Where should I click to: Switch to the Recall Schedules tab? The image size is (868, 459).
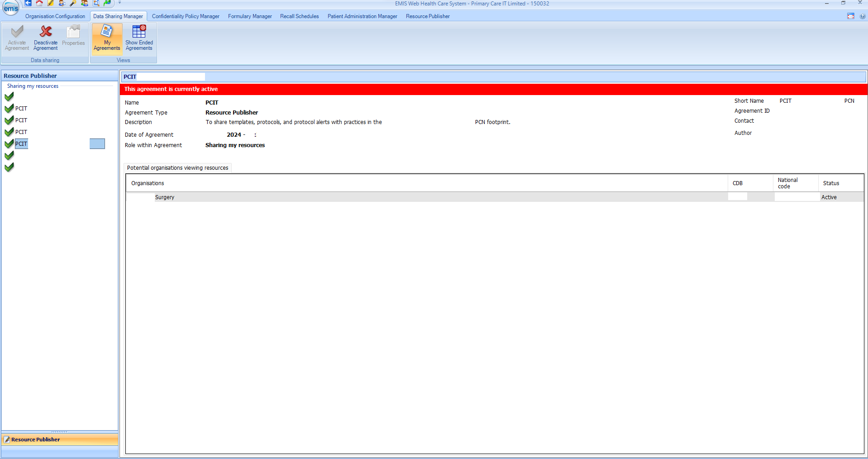click(x=299, y=16)
